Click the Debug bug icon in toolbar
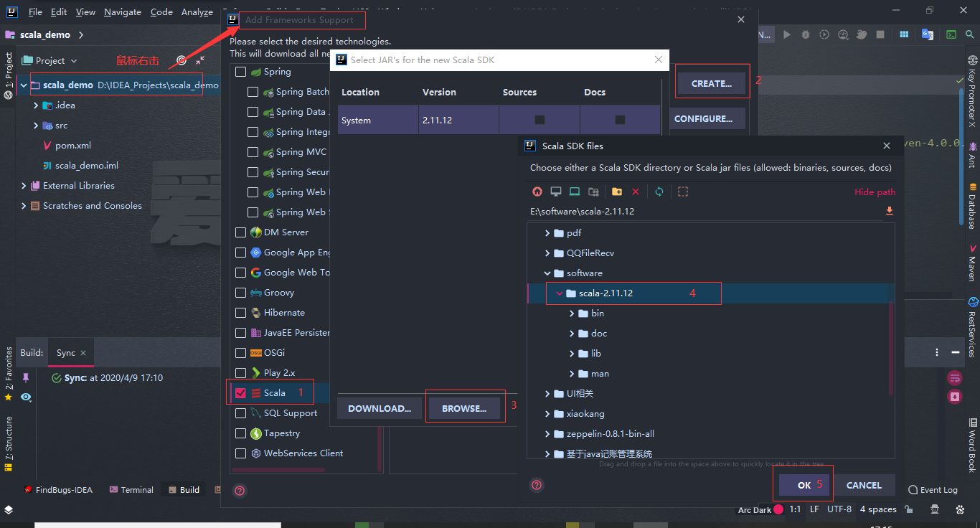Viewport: 980px width, 528px height. (806, 34)
